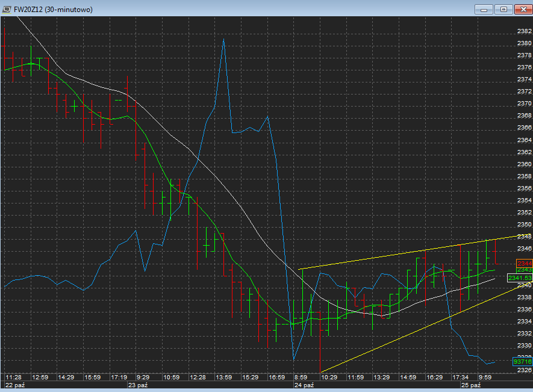
Task: Click the 2382 price on the scale
Action: pos(523,31)
